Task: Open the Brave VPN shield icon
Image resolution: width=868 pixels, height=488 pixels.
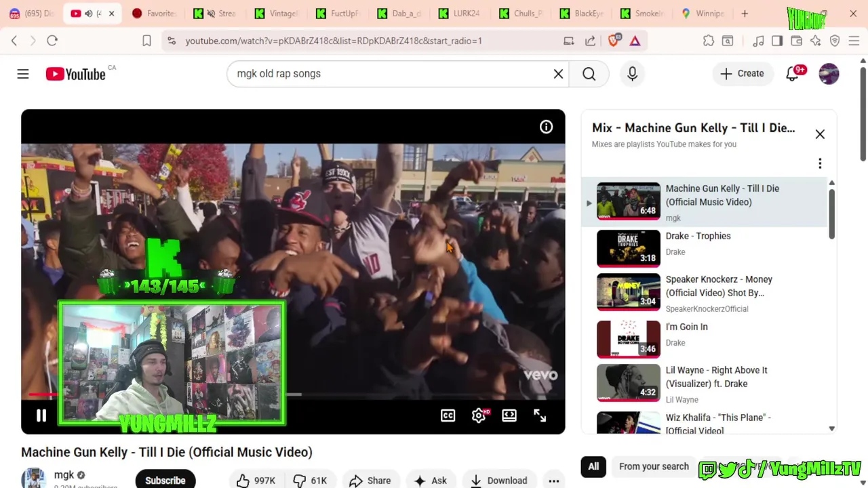Action: 835,41
